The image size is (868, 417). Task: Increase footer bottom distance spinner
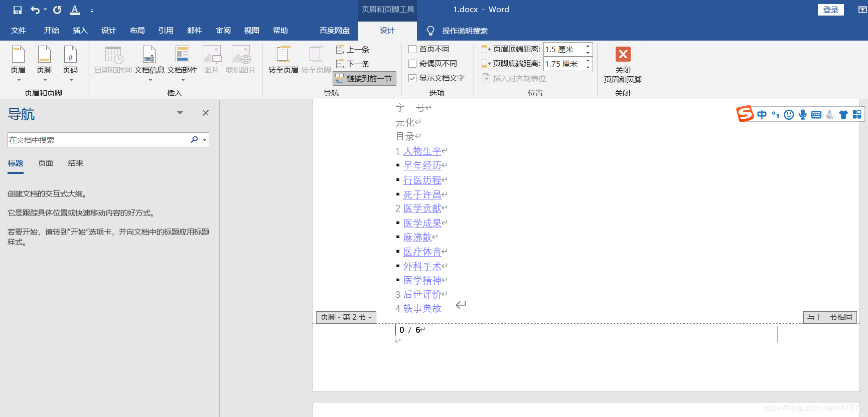click(588, 61)
